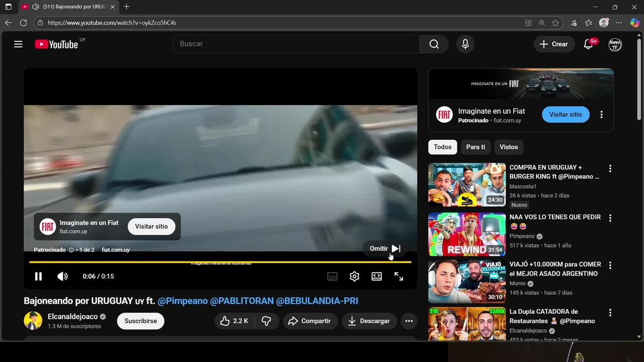Download the video with Descargar
This screenshot has height=362, width=644.
[369, 321]
